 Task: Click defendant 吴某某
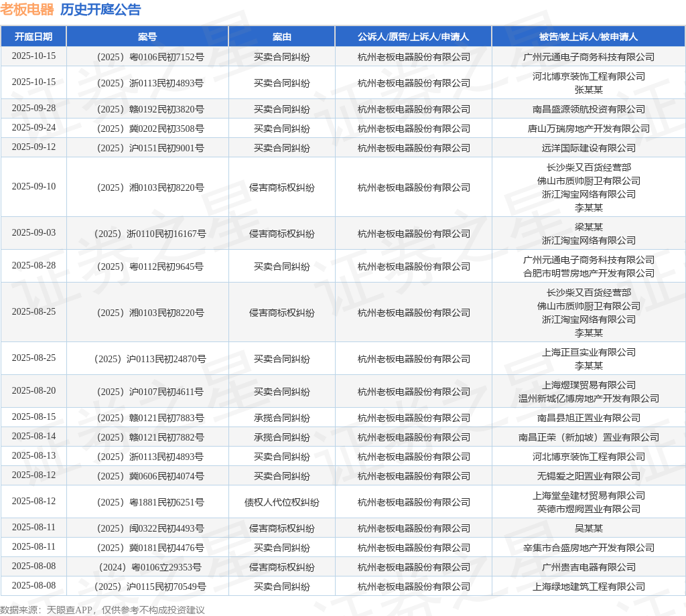click(588, 528)
